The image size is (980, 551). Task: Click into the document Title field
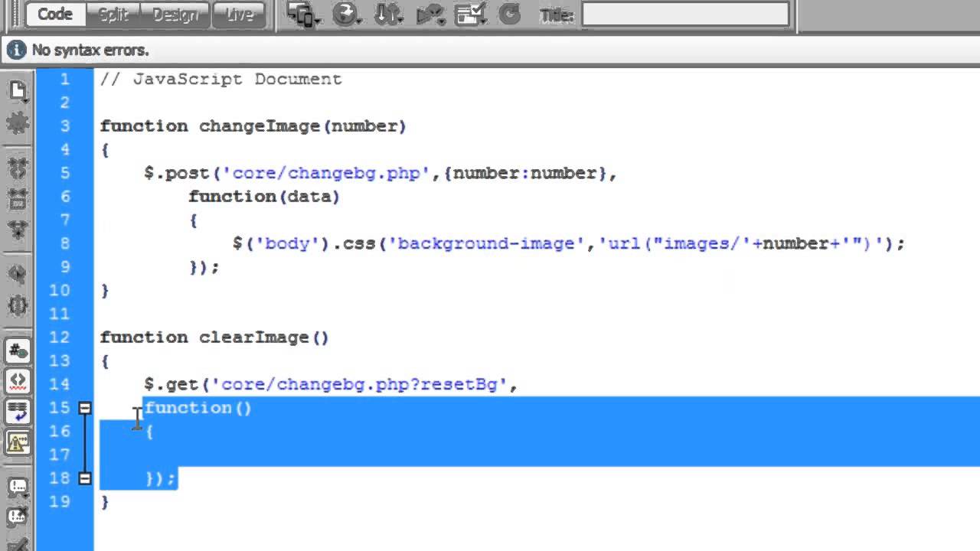tap(685, 14)
